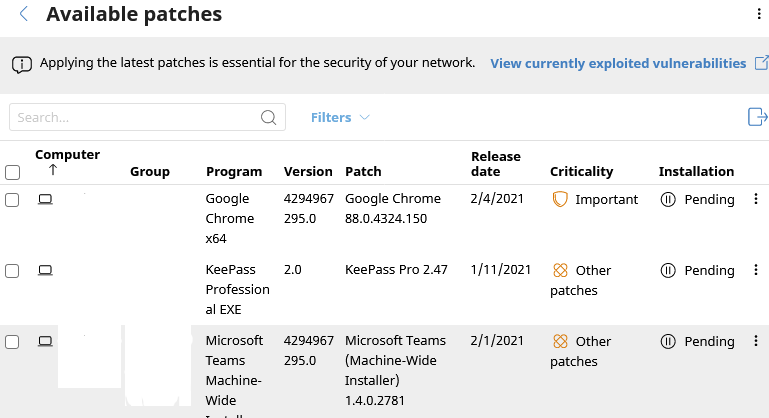Click the 2.0 version cell
The height and width of the screenshot is (418, 769).
coord(292,269)
